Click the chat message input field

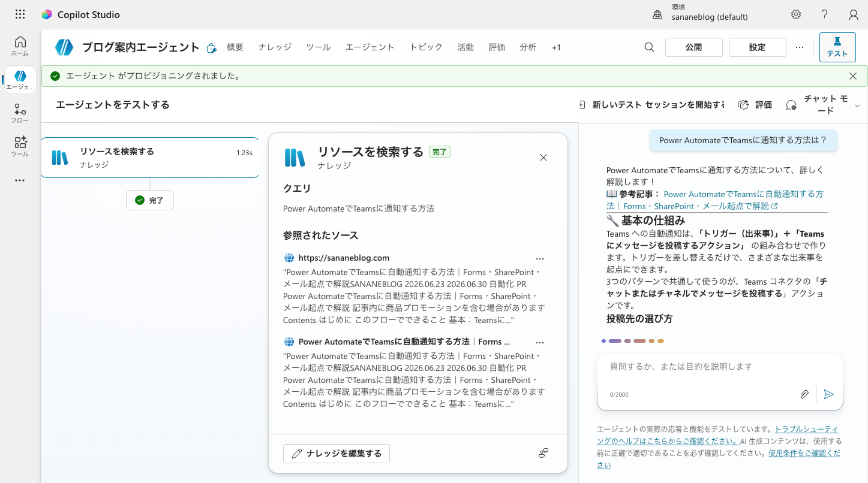click(720, 367)
